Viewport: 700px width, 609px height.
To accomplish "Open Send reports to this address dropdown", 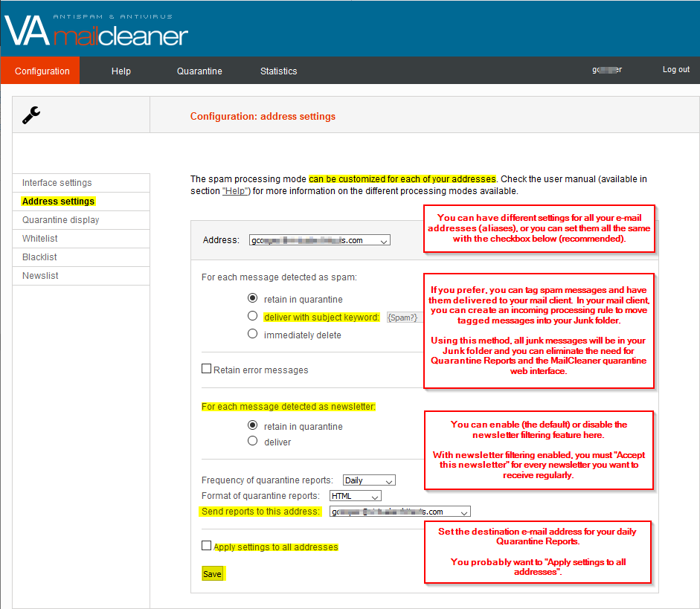I will click(400, 512).
